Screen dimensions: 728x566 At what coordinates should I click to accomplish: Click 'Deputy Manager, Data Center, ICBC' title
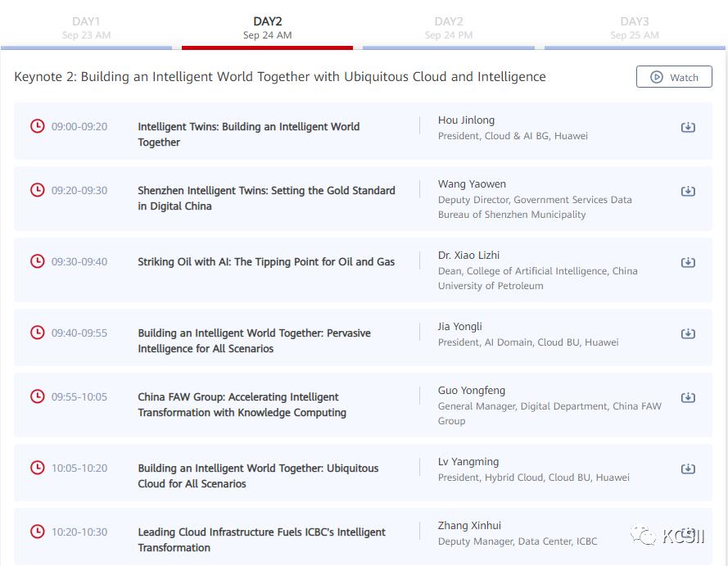tap(518, 541)
